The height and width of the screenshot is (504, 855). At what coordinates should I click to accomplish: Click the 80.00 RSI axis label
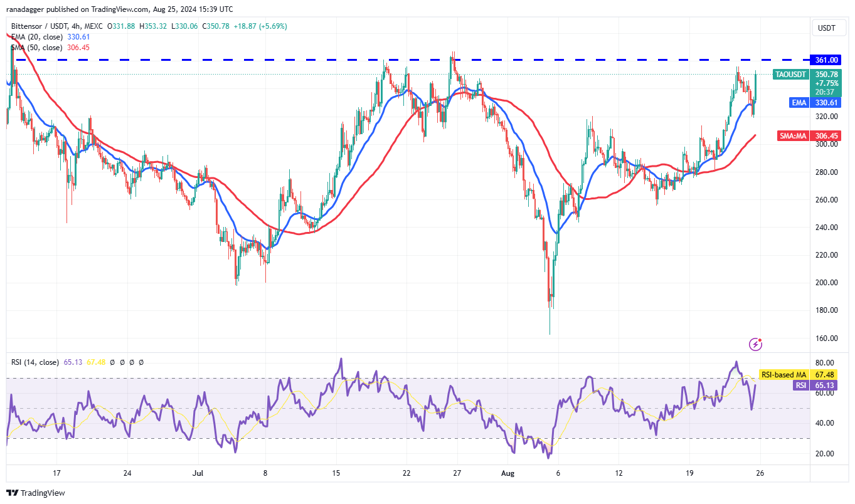(x=826, y=362)
